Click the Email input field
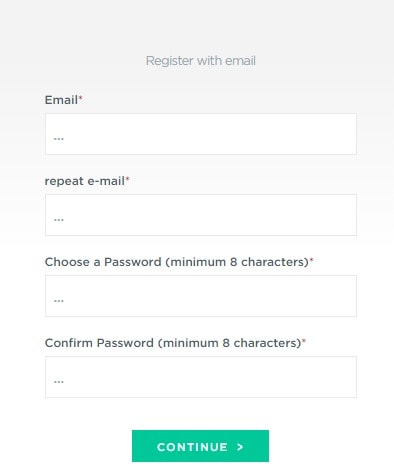This screenshot has width=394, height=469. coord(201,134)
